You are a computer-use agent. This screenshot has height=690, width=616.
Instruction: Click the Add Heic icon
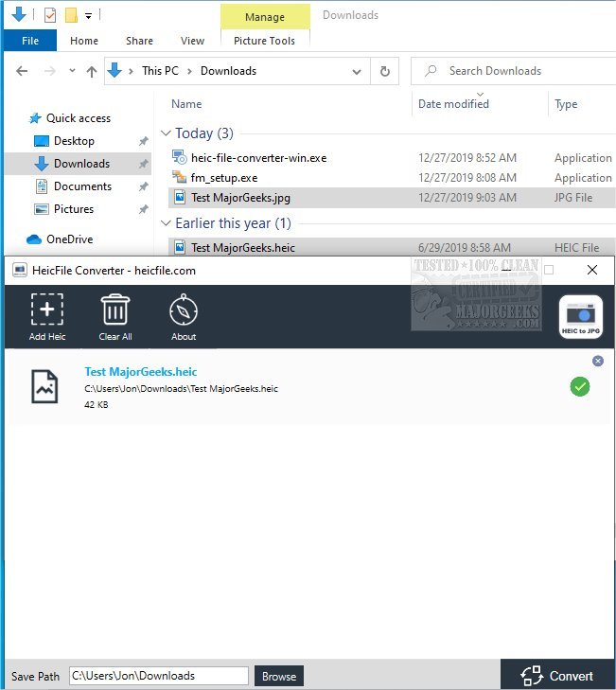[47, 310]
